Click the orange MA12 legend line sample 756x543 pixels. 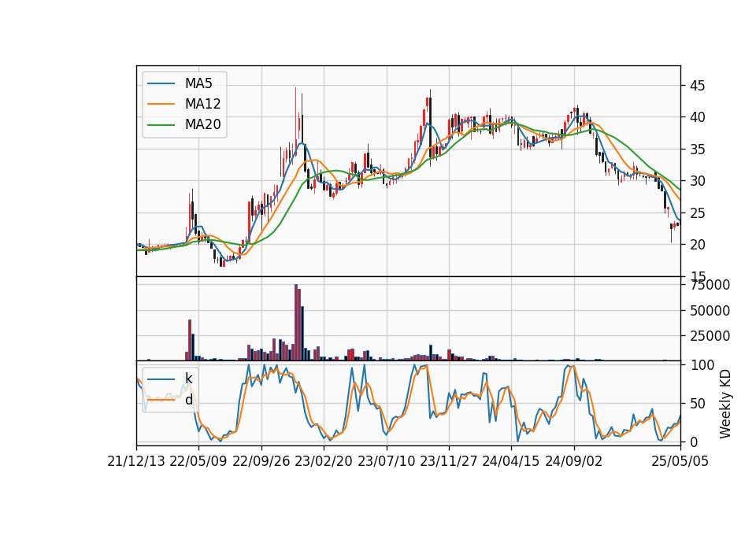click(x=161, y=104)
